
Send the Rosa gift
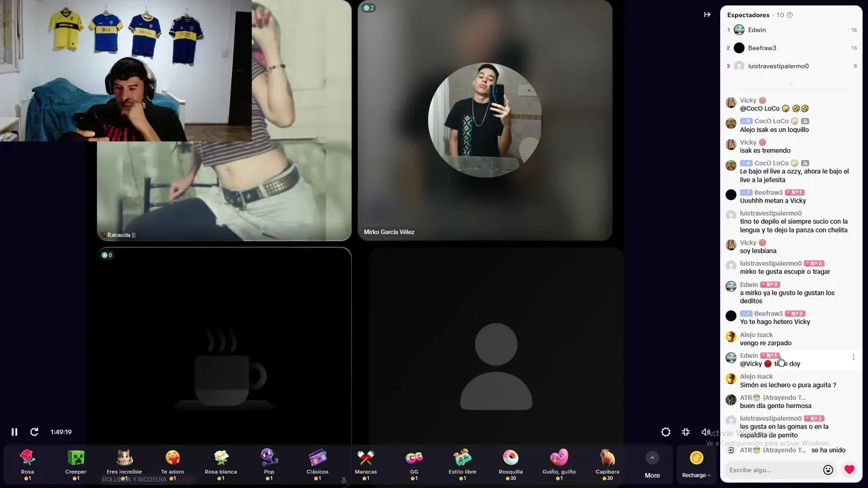27,464
